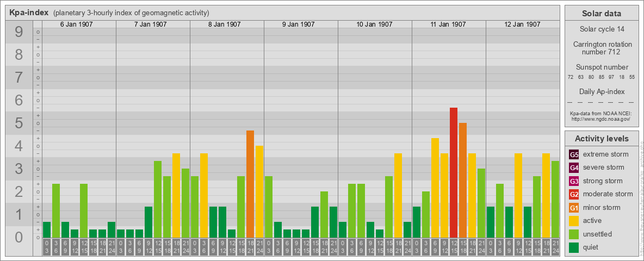Click the G3 strong storm swatch
The height and width of the screenshot is (261, 644).
coord(574,181)
